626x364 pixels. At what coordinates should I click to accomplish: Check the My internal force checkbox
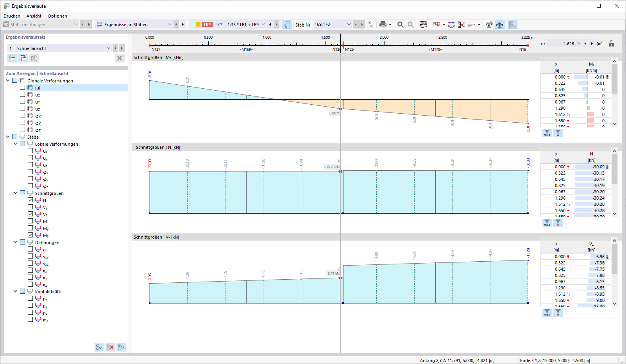pos(30,228)
